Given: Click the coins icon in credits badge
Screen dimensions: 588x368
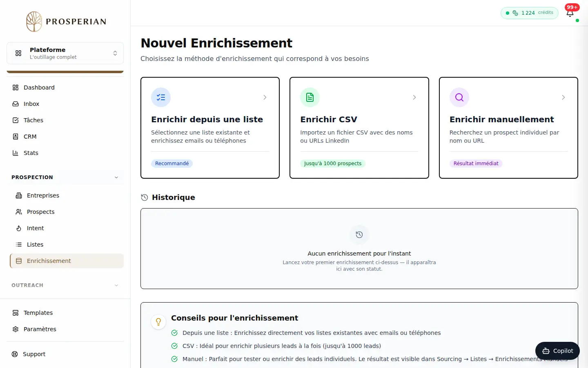Looking at the screenshot, I should (x=515, y=13).
